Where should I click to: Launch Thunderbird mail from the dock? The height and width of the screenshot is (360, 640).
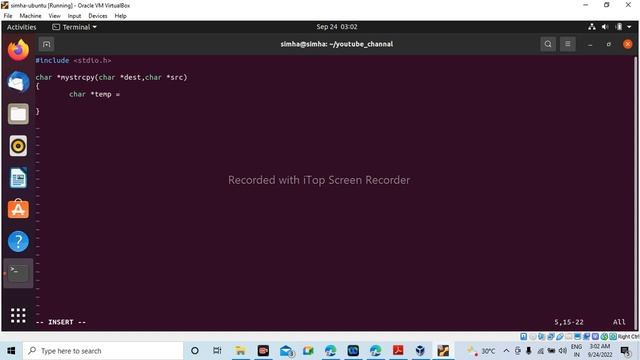coord(18,82)
